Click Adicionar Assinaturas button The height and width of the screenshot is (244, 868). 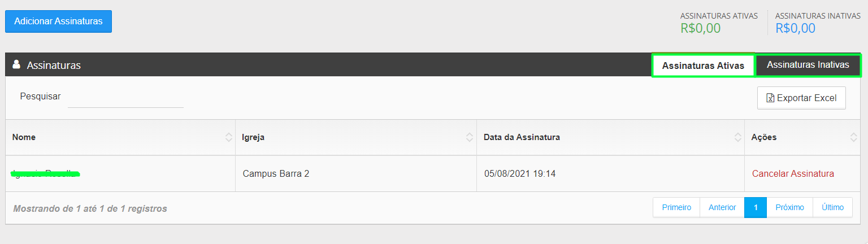[58, 21]
